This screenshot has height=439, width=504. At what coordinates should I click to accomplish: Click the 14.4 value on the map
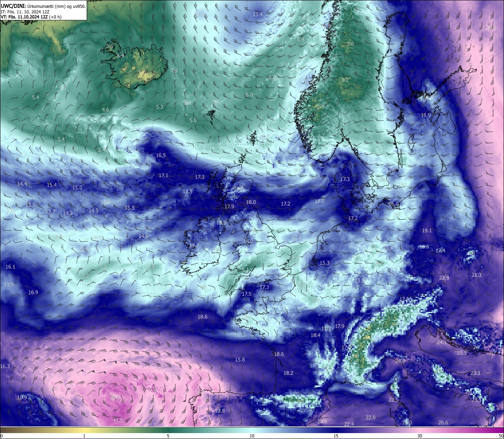[x=22, y=183]
